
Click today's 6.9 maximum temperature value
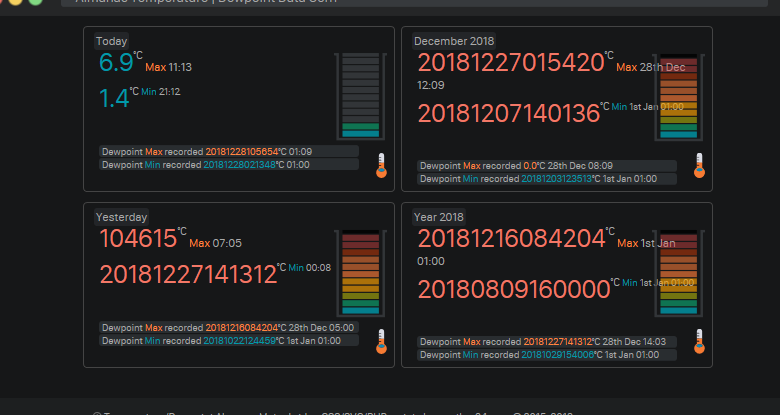[x=116, y=63]
